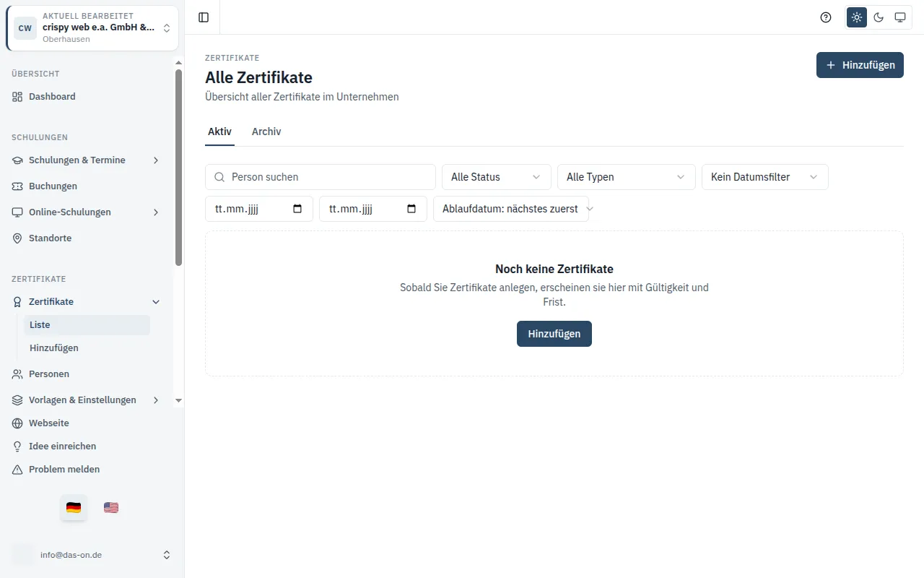Viewport: 924px width, 578px height.
Task: Click the Idee einreichen lightbulb icon
Action: 17,447
